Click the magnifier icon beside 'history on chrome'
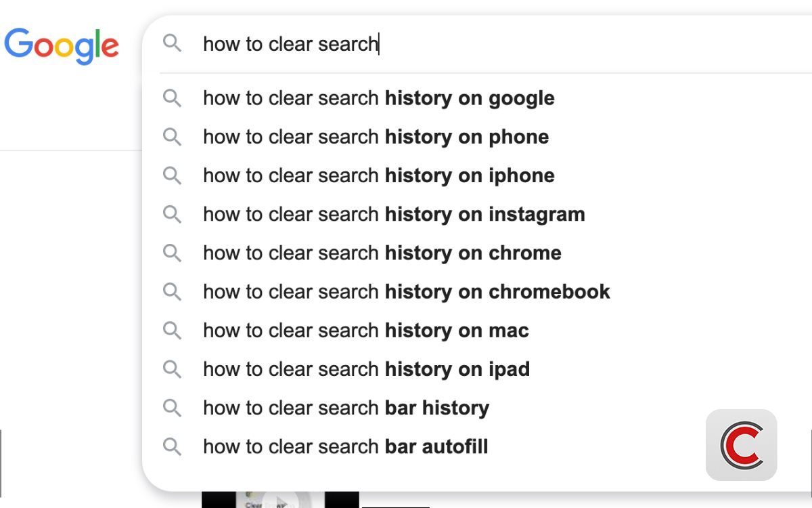The width and height of the screenshot is (812, 508). [x=173, y=253]
